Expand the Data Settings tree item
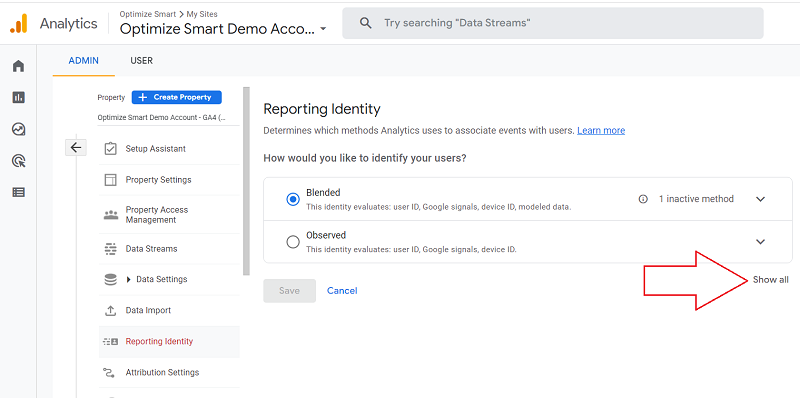800x398 pixels. pos(129,280)
